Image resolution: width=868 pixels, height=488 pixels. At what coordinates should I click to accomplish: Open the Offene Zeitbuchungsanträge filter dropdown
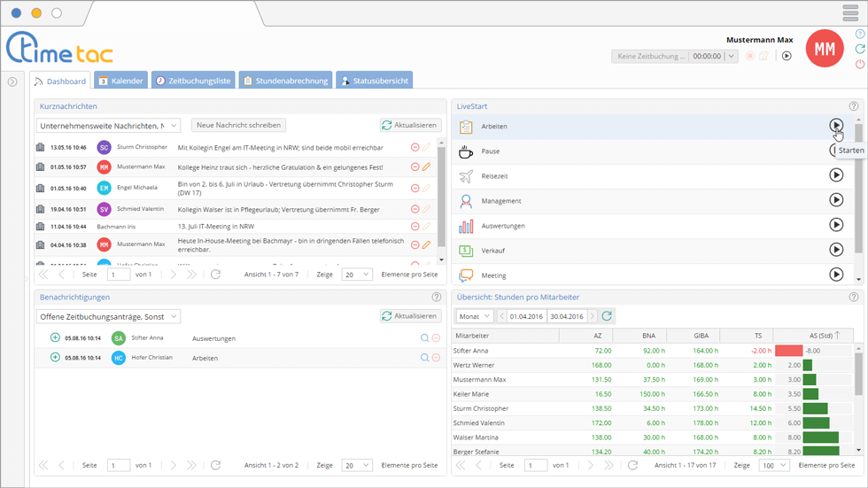tap(108, 316)
